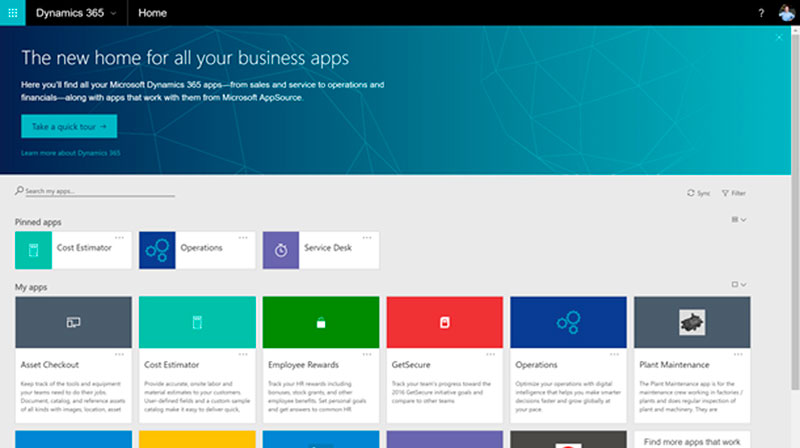Click Cost Estimator title in My apps
This screenshot has width=800, height=448.
click(x=171, y=365)
